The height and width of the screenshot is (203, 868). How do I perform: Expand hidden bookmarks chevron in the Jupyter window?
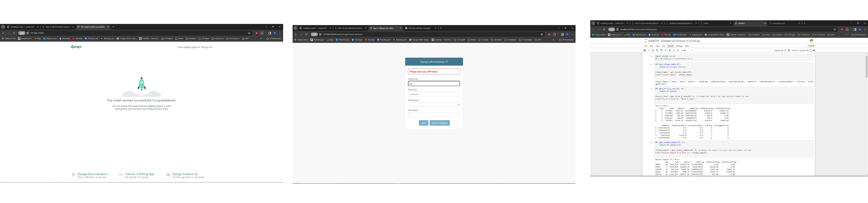(846, 35)
